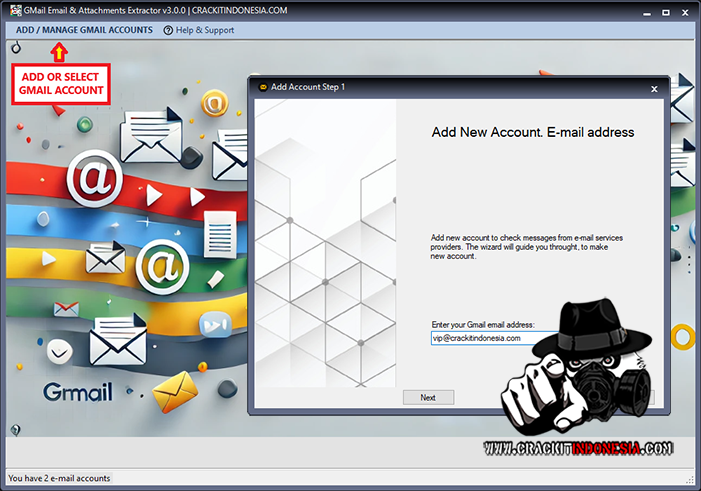Viewport: 701px width, 491px height.
Task: Click the question mark help icon
Action: [168, 30]
